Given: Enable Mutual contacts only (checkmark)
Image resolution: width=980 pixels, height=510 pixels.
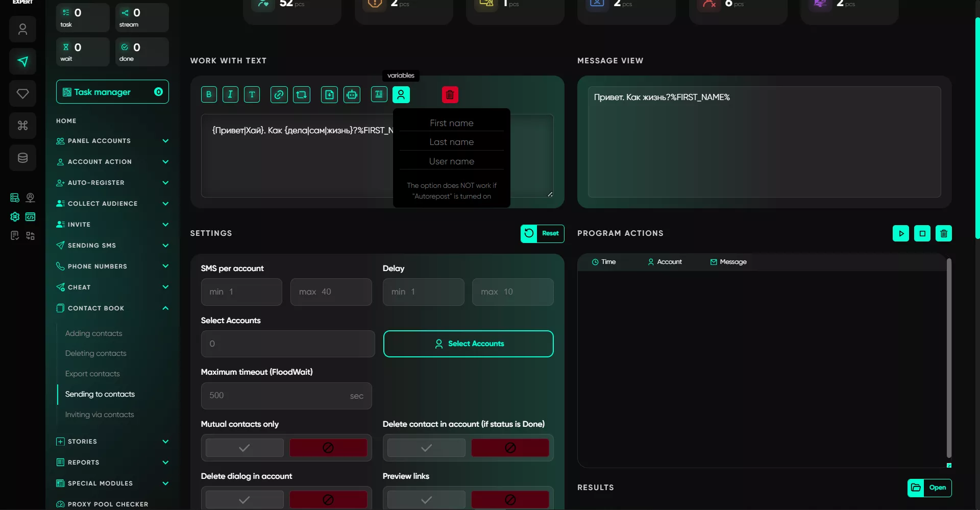Looking at the screenshot, I should click(244, 448).
